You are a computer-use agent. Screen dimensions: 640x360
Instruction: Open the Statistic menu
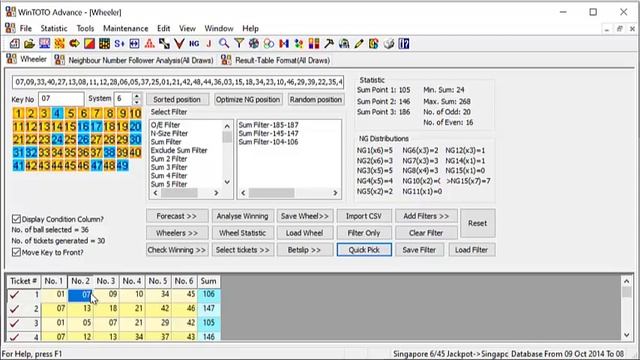[x=54, y=29]
